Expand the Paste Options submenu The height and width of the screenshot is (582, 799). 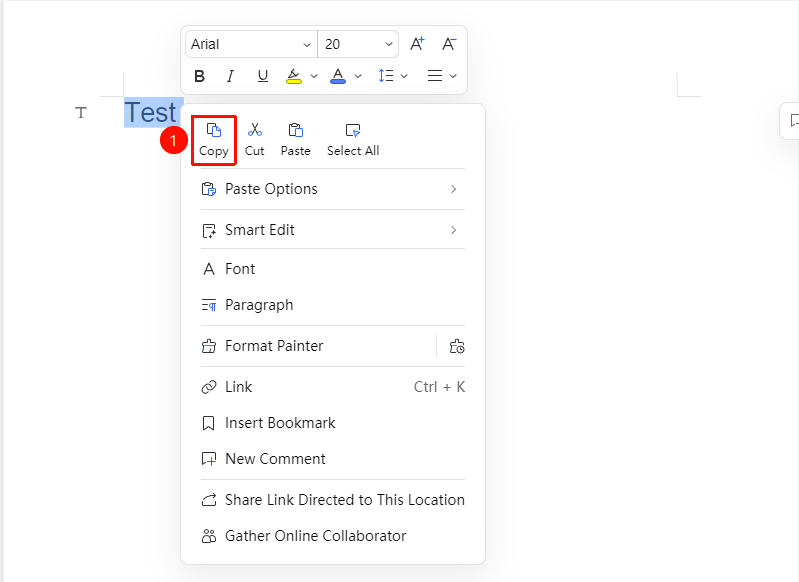[333, 189]
